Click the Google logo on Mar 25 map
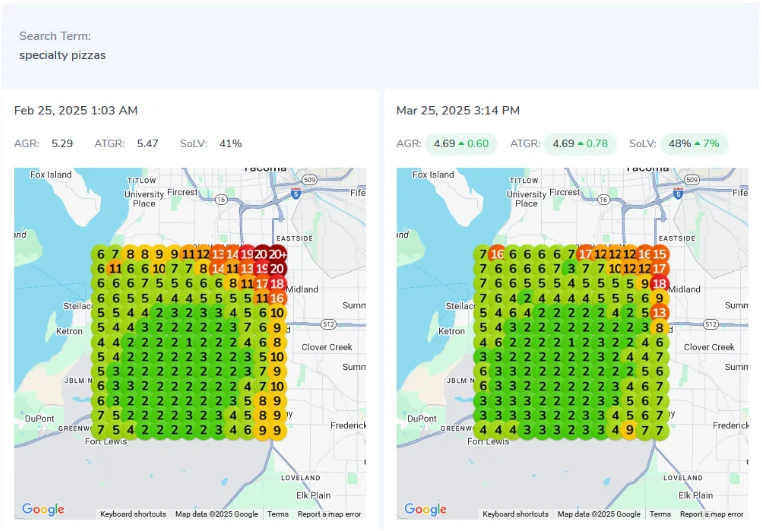This screenshot has width=762, height=531. tap(426, 509)
